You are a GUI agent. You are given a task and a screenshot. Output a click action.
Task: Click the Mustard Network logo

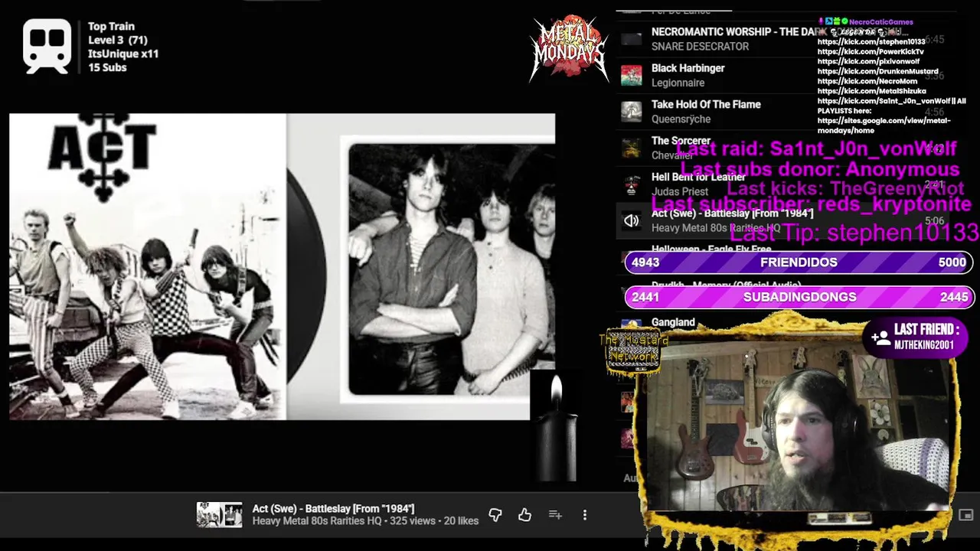[x=632, y=352]
